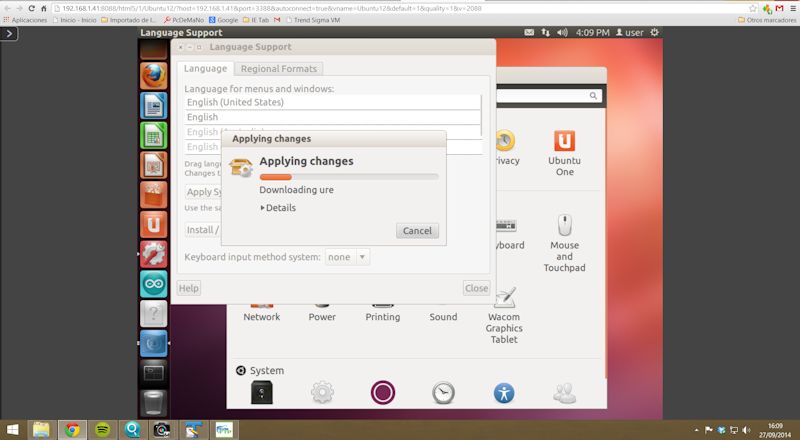Screen dimensions: 800x440
Task: Open the keyboard input method dropdown
Action: pyautogui.click(x=347, y=257)
